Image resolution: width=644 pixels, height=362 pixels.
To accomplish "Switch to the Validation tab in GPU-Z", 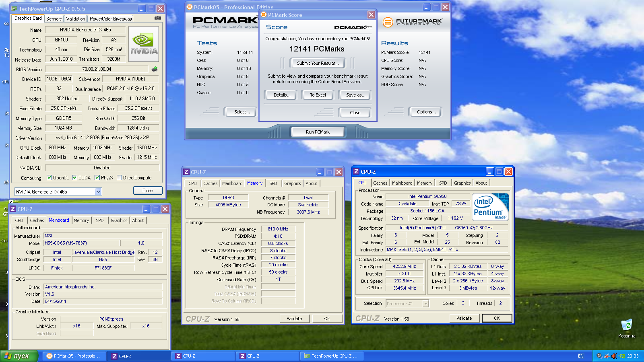I will coord(76,19).
